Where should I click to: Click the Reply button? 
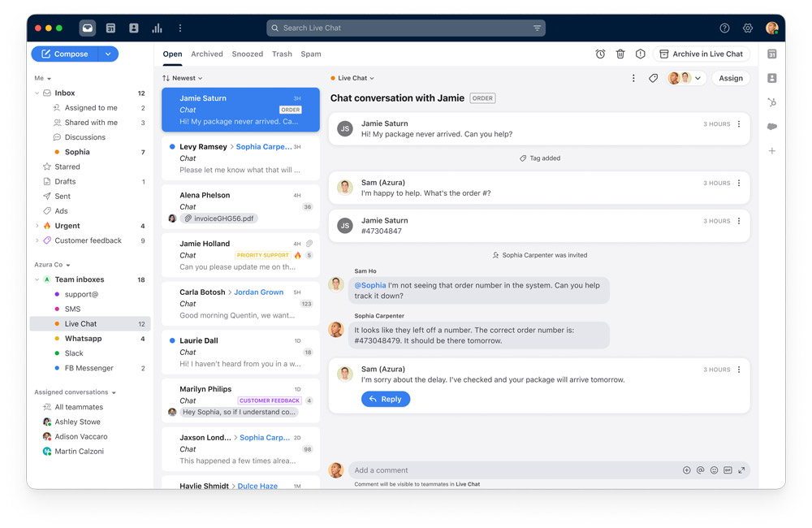click(x=386, y=399)
